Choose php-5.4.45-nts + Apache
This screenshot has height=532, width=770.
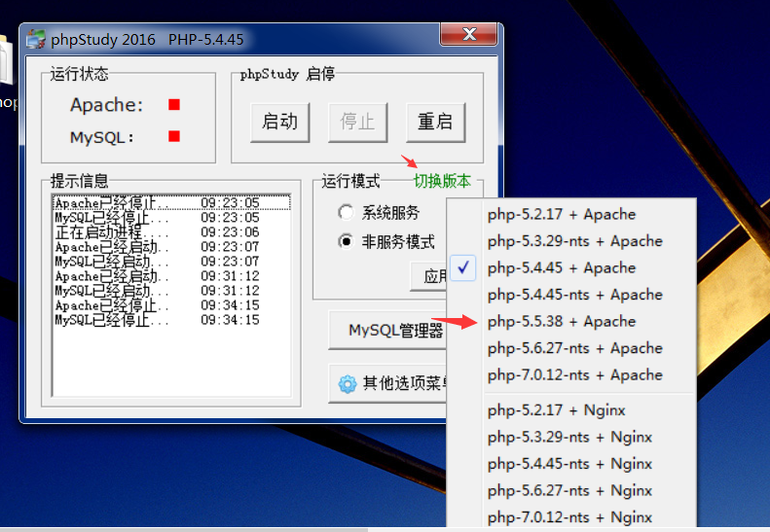571,295
